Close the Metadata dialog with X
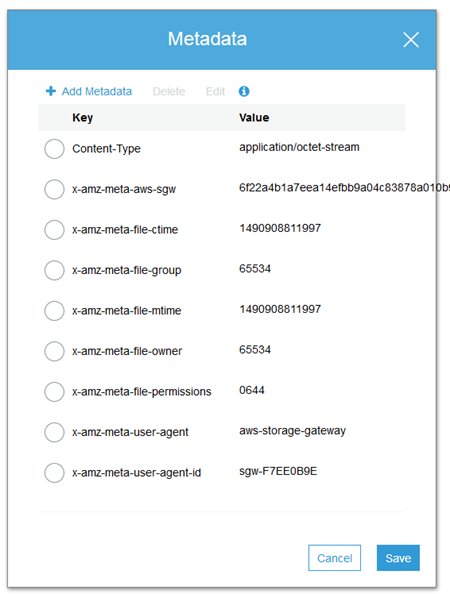The width and height of the screenshot is (450, 594). tap(411, 40)
